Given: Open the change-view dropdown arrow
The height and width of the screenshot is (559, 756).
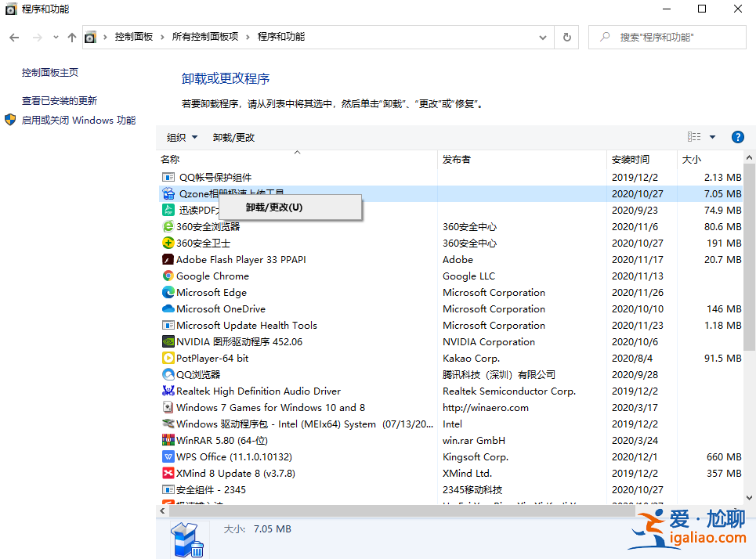Looking at the screenshot, I should tap(712, 136).
